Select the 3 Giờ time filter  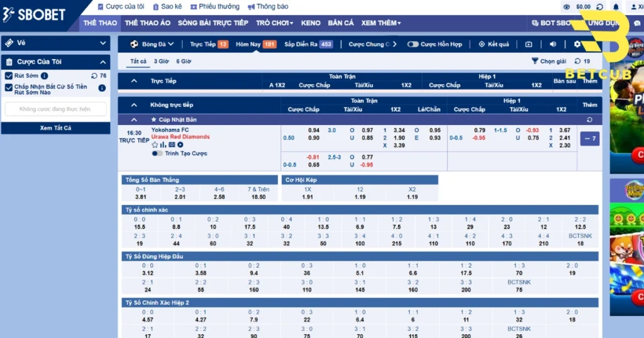pos(161,61)
